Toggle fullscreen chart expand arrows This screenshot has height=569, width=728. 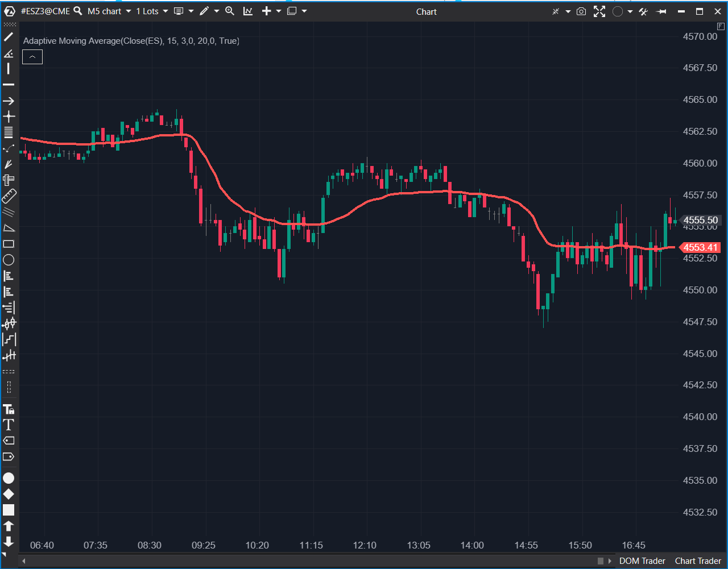[x=599, y=11]
